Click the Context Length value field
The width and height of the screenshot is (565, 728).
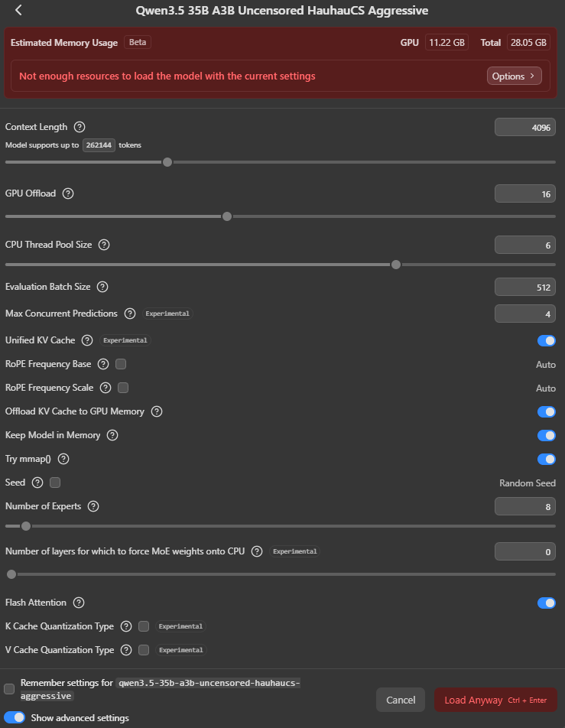tap(524, 128)
